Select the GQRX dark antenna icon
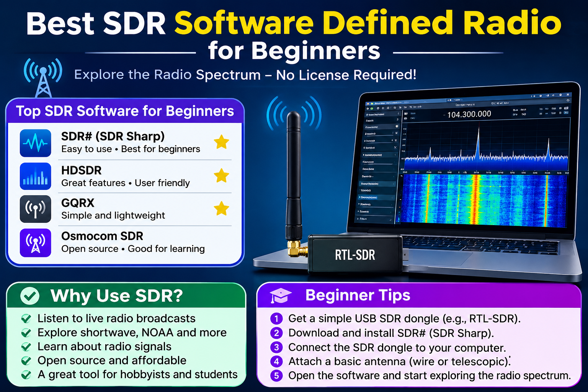 click(35, 209)
